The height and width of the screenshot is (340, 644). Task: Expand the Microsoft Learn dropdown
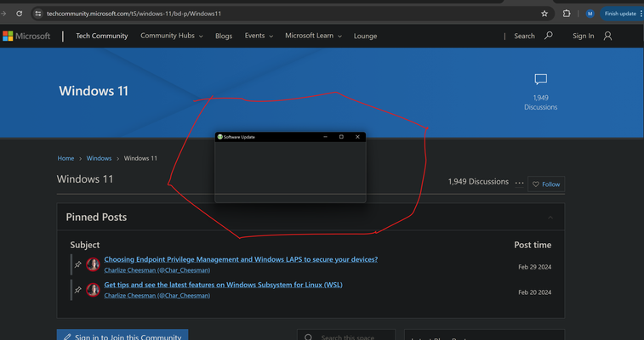[313, 36]
